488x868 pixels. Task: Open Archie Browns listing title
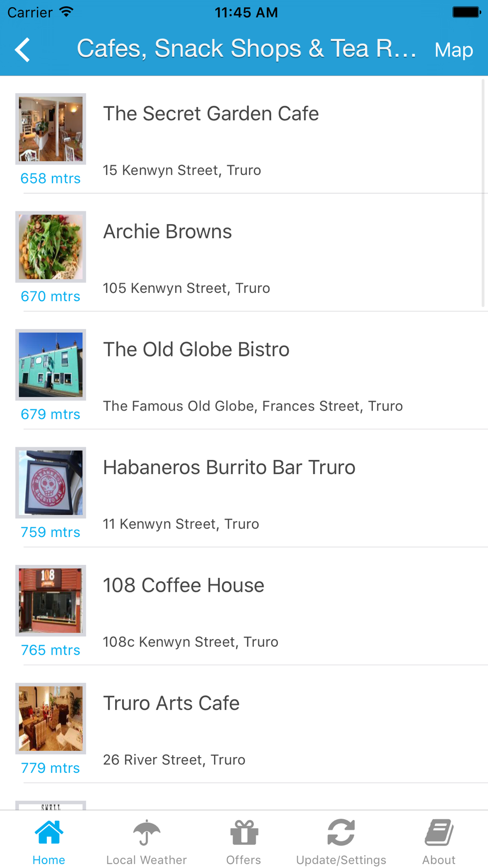tap(167, 232)
